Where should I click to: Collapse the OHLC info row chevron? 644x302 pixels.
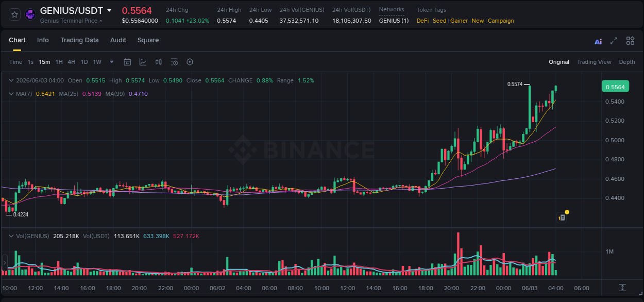click(11, 80)
